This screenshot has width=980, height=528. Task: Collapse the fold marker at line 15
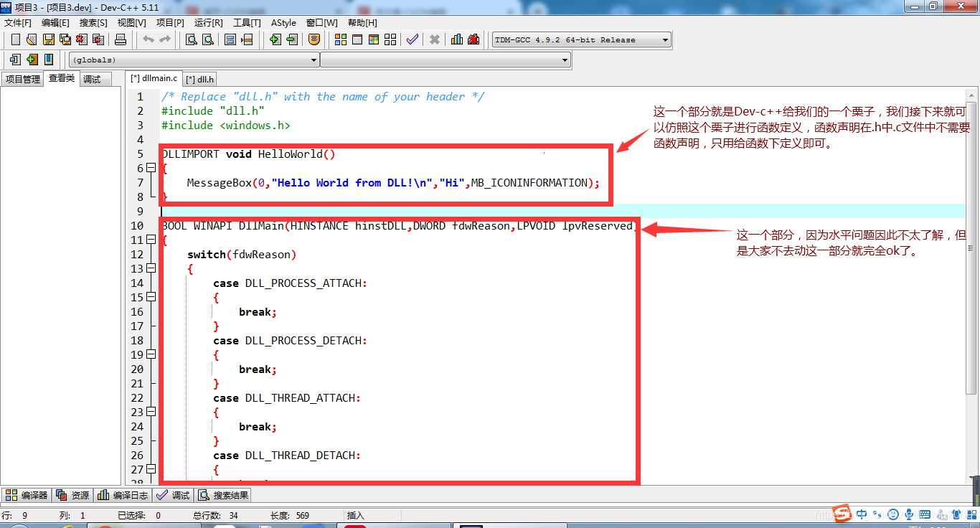pyautogui.click(x=151, y=297)
